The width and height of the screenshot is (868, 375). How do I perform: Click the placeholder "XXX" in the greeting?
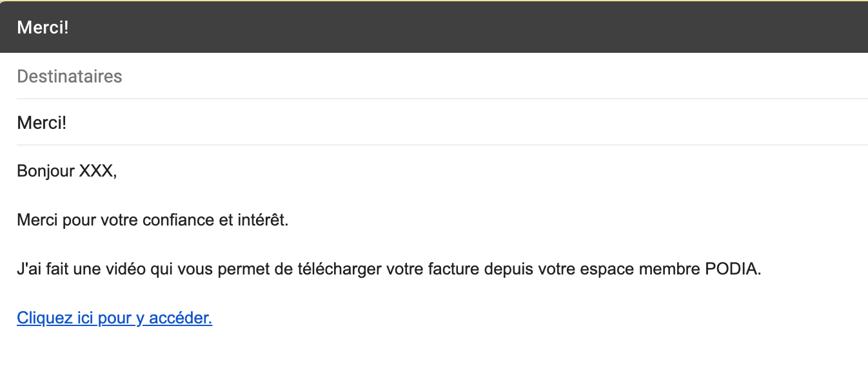(95, 171)
